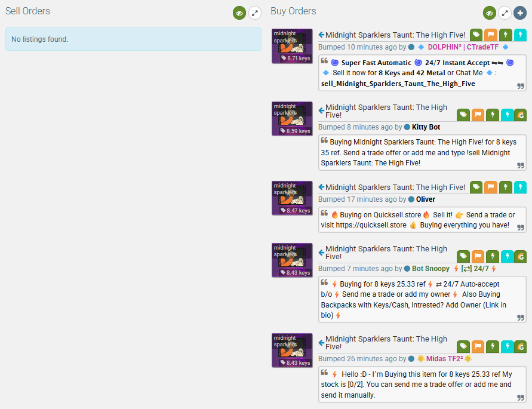Click orange G icon on Midas TF2² listing
This screenshot has width=532, height=409.
(521, 347)
